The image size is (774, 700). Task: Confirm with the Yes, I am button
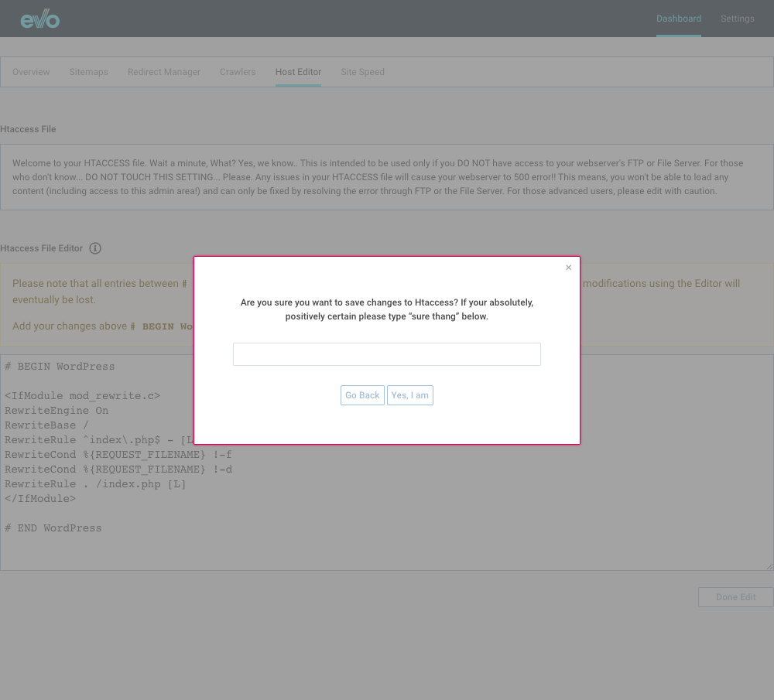pos(409,395)
